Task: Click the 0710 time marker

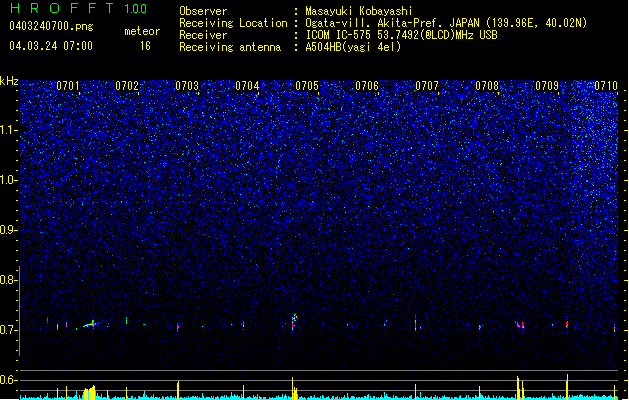Action: click(x=606, y=86)
